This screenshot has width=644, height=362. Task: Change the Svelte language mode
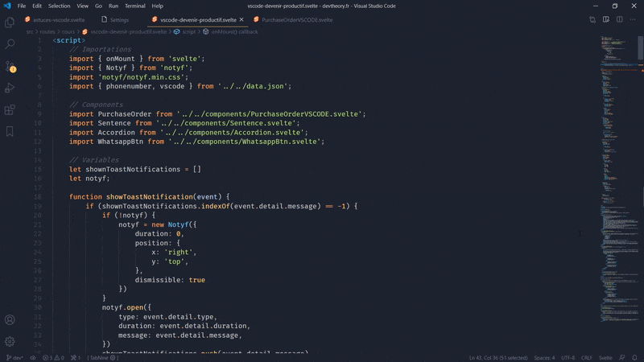605,358
